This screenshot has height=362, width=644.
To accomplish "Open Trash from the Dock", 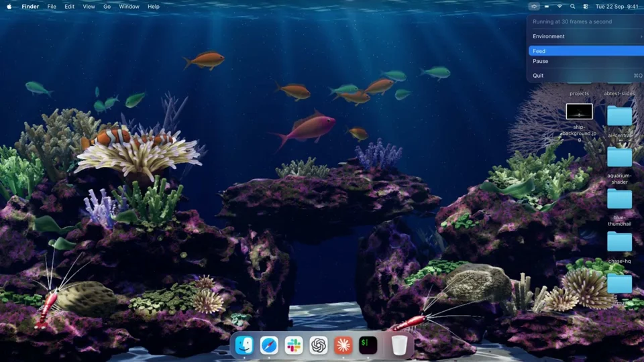I will click(x=398, y=345).
